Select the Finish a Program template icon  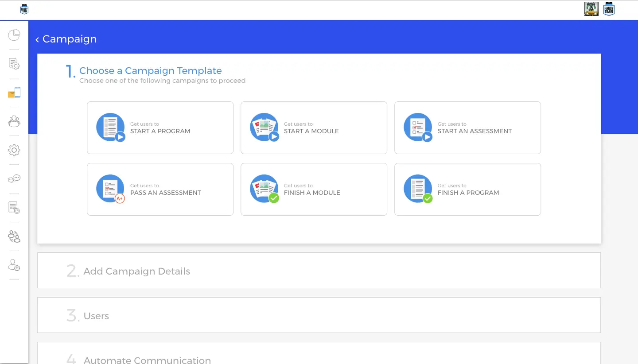pyautogui.click(x=418, y=189)
